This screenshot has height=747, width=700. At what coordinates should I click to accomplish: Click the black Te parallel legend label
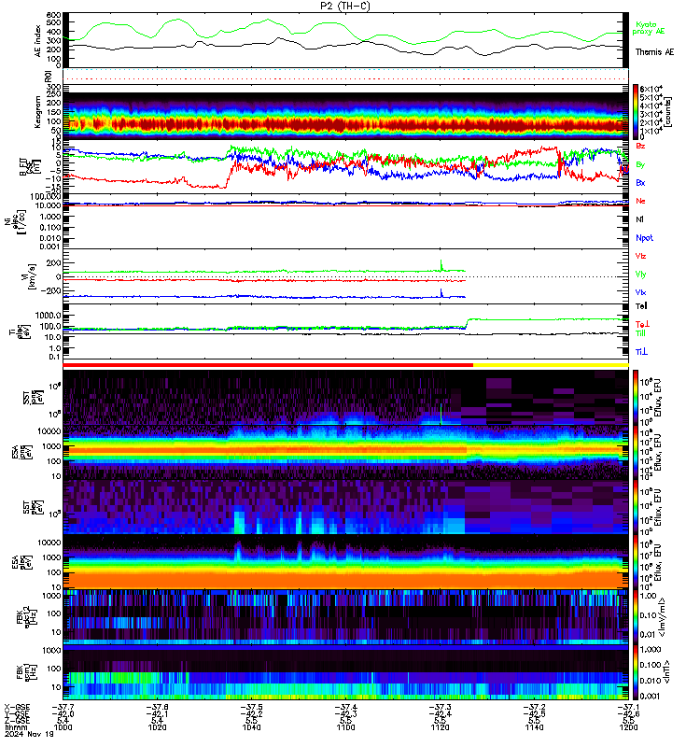coord(641,306)
